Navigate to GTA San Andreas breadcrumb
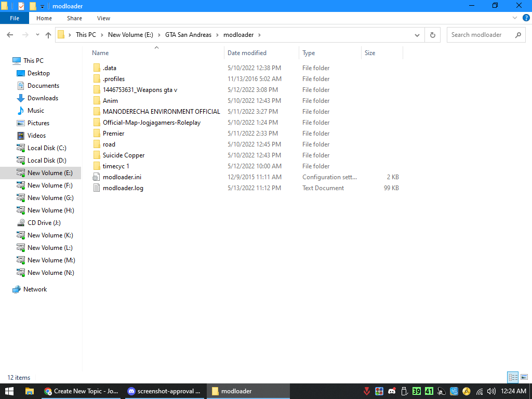This screenshot has height=399, width=532. pyautogui.click(x=188, y=35)
